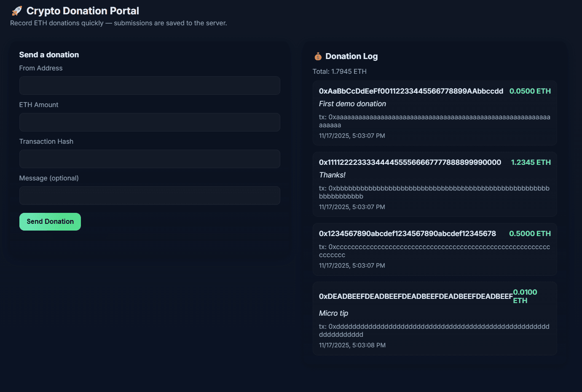
Task: Click the ETH Amount input field
Action: click(x=149, y=122)
